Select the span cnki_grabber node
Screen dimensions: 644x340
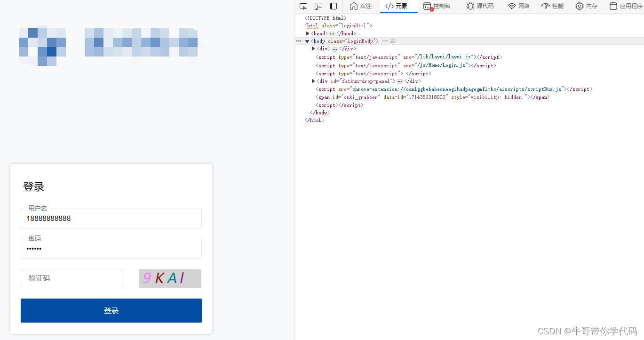click(433, 97)
